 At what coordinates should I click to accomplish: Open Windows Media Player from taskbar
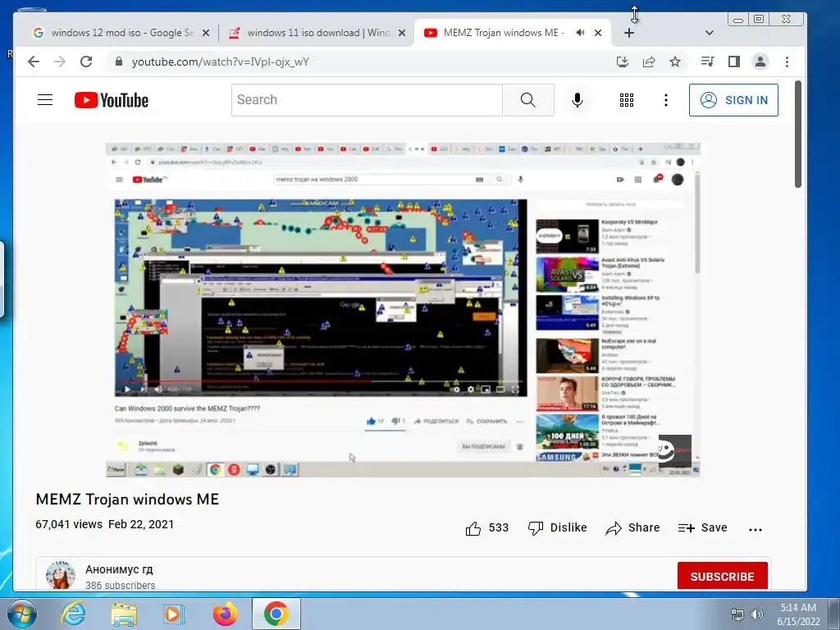coord(174,614)
